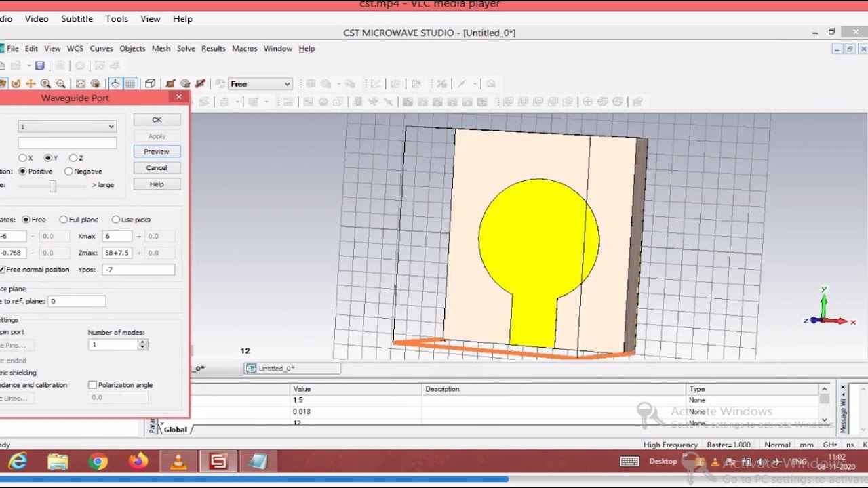Open the CST File menu
Viewport: 868px width, 488px height.
12,49
